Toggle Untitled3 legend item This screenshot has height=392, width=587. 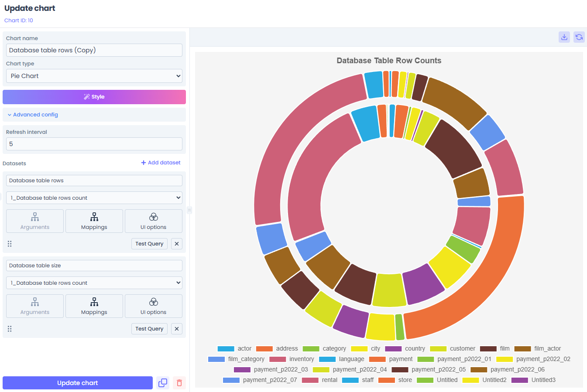point(533,380)
